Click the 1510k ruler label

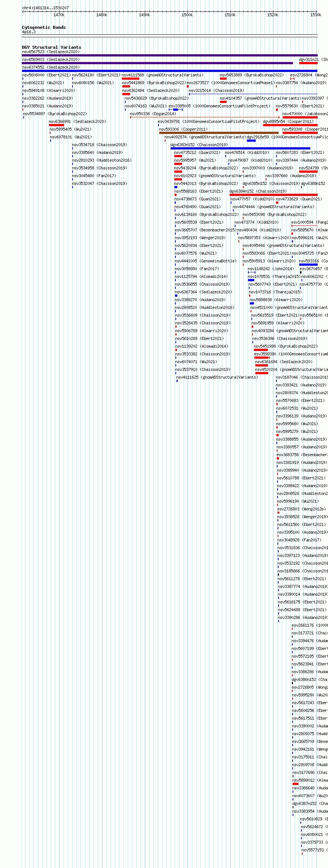click(x=230, y=15)
